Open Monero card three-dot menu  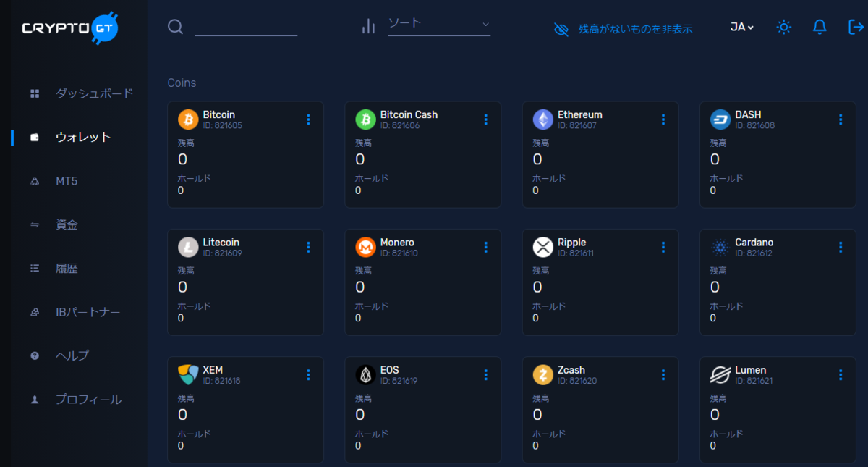(x=485, y=247)
